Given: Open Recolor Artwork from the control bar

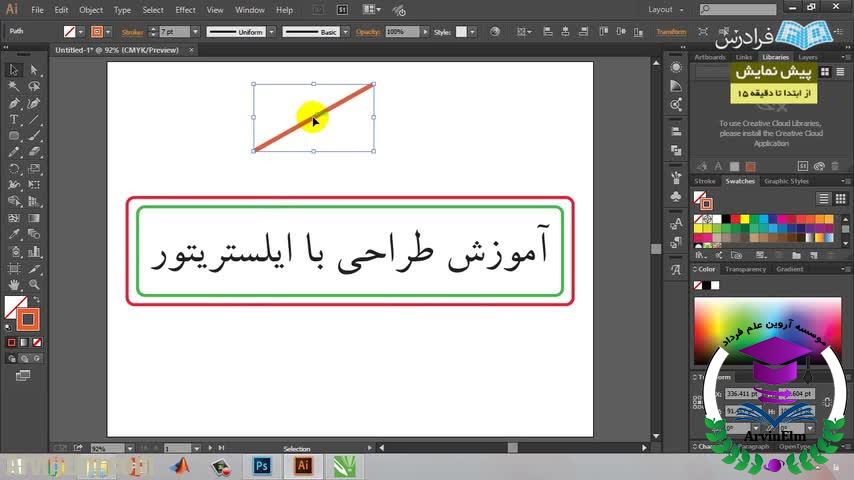Looking at the screenshot, I should click(495, 32).
